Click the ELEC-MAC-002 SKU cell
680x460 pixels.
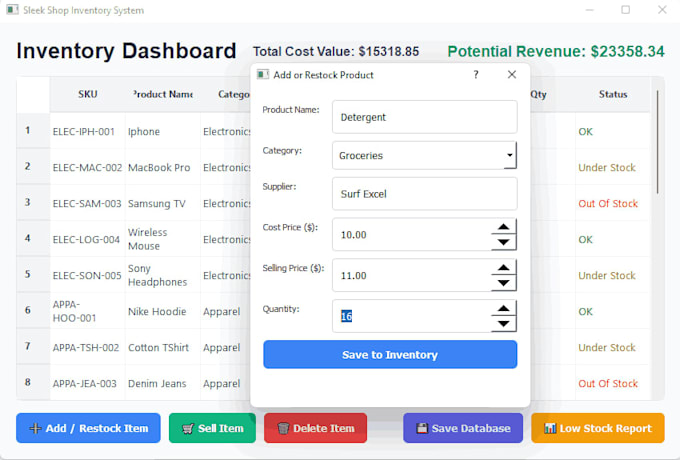click(x=88, y=167)
